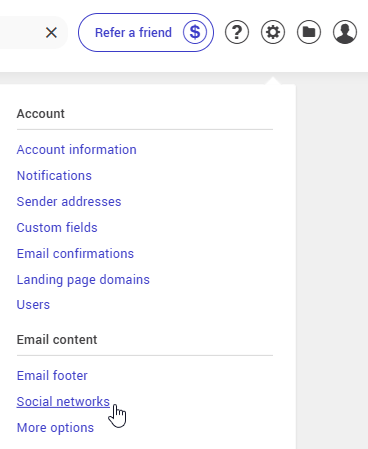368x449 pixels.
Task: Open Account information link
Action: tap(77, 150)
